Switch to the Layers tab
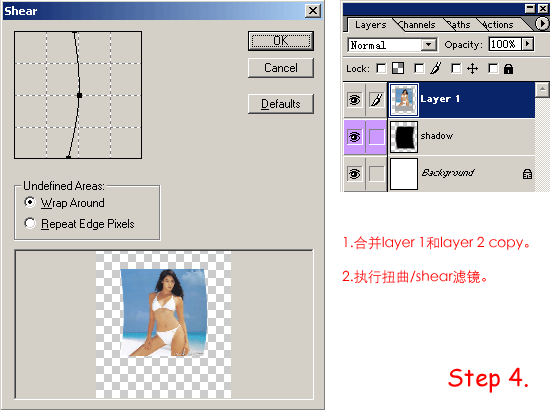This screenshot has width=550, height=410. [370, 25]
